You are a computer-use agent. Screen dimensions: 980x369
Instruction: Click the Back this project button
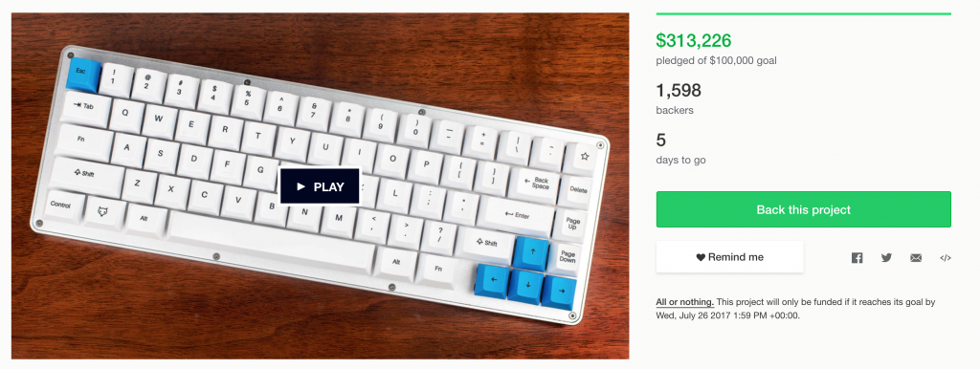[x=803, y=209]
